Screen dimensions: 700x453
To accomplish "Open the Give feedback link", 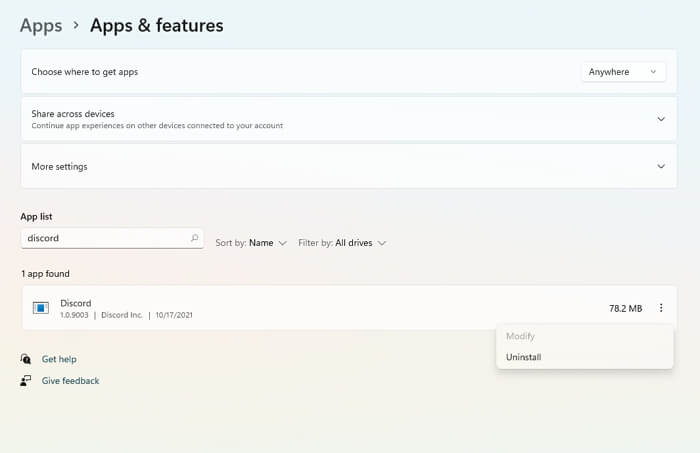I will click(x=71, y=381).
